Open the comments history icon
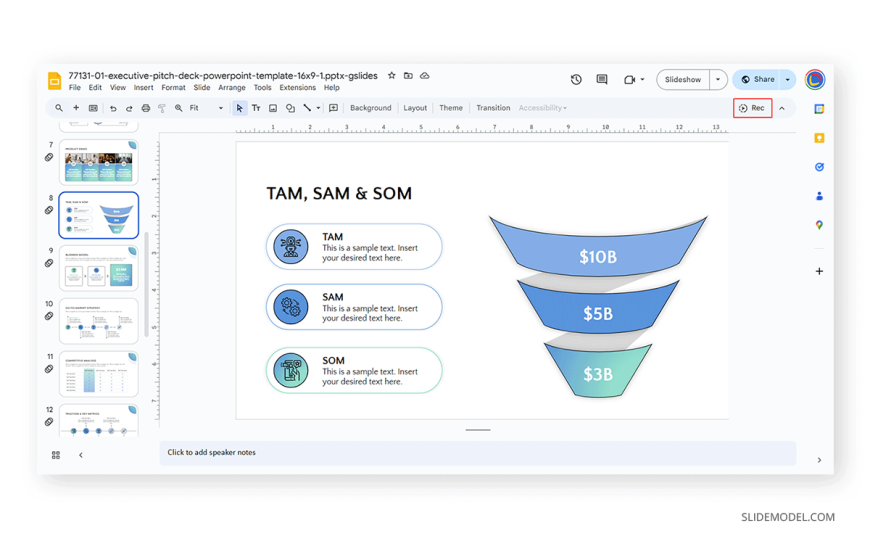Viewport: 870px width, 539px height. 601,79
